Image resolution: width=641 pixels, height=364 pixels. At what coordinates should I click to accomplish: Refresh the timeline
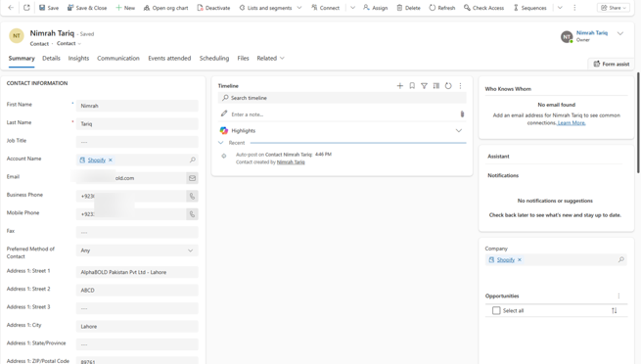[x=448, y=85]
